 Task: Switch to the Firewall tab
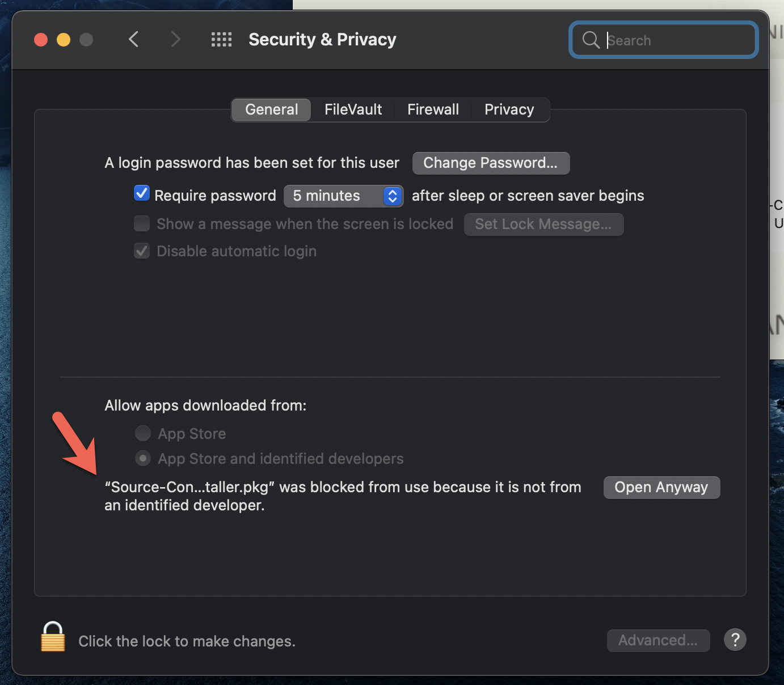pyautogui.click(x=433, y=109)
